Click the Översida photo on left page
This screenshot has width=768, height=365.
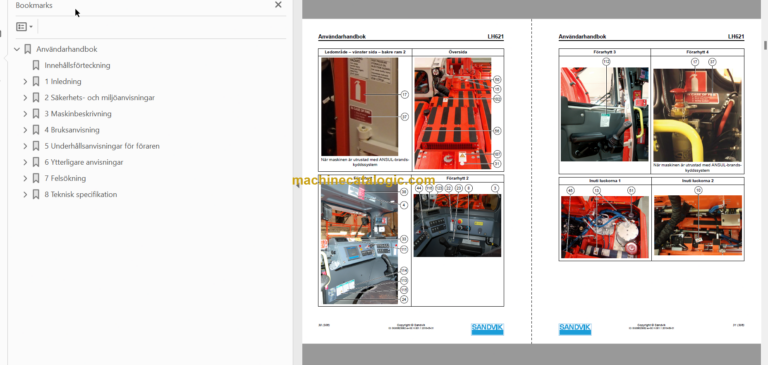pos(453,113)
